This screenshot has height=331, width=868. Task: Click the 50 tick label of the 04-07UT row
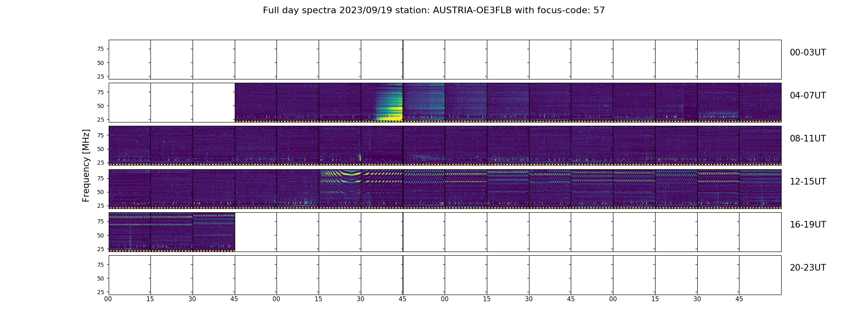coord(100,106)
